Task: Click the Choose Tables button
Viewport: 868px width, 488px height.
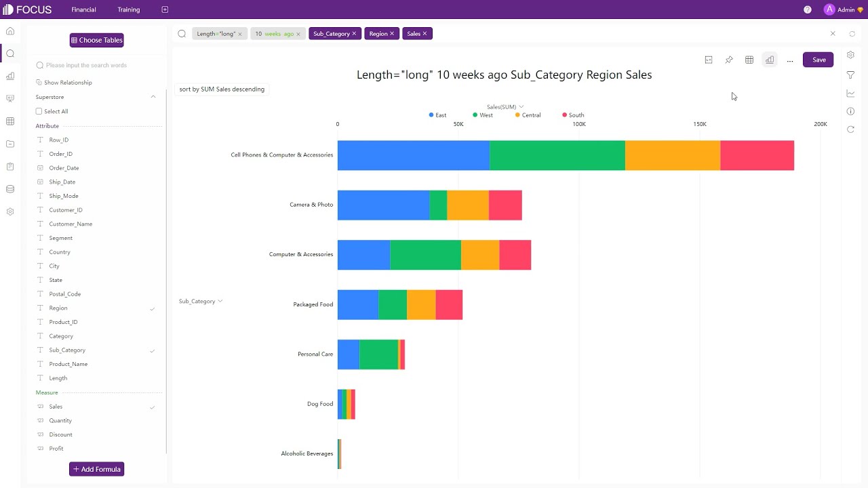Action: click(x=96, y=40)
